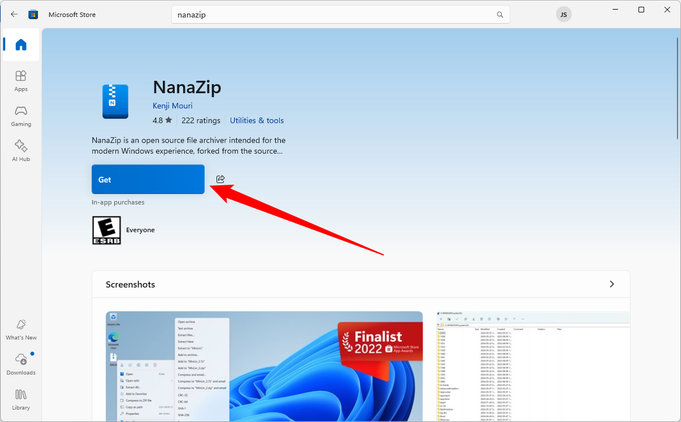The image size is (681, 422).
Task: Expand the Screenshots section with the chevron
Action: 612,284
